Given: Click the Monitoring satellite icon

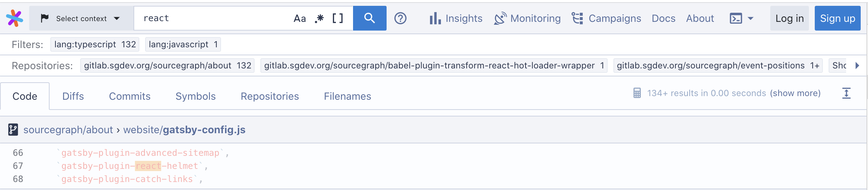Looking at the screenshot, I should (x=500, y=18).
